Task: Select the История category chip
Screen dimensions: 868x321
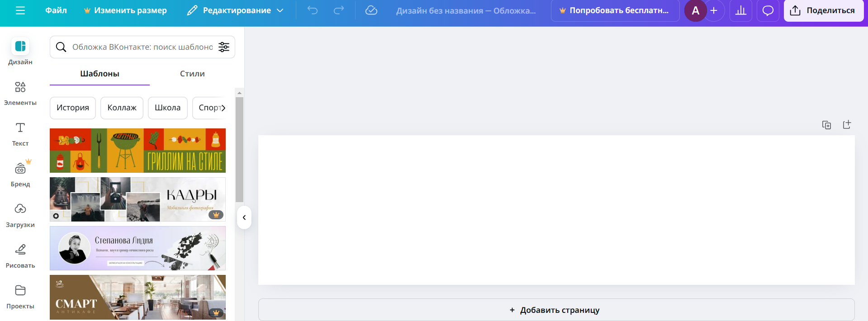Action: pyautogui.click(x=73, y=108)
